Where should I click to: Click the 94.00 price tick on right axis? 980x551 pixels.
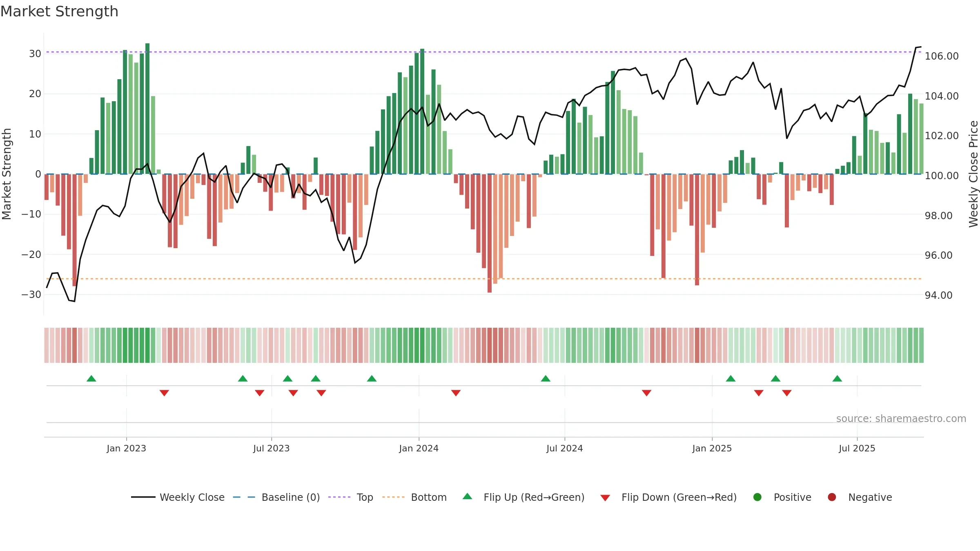click(x=938, y=295)
